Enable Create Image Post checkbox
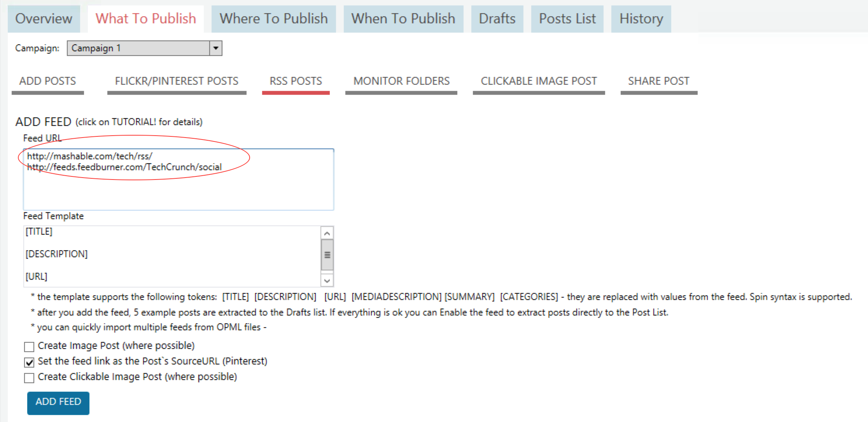Image resolution: width=868 pixels, height=422 pixels. [29, 346]
